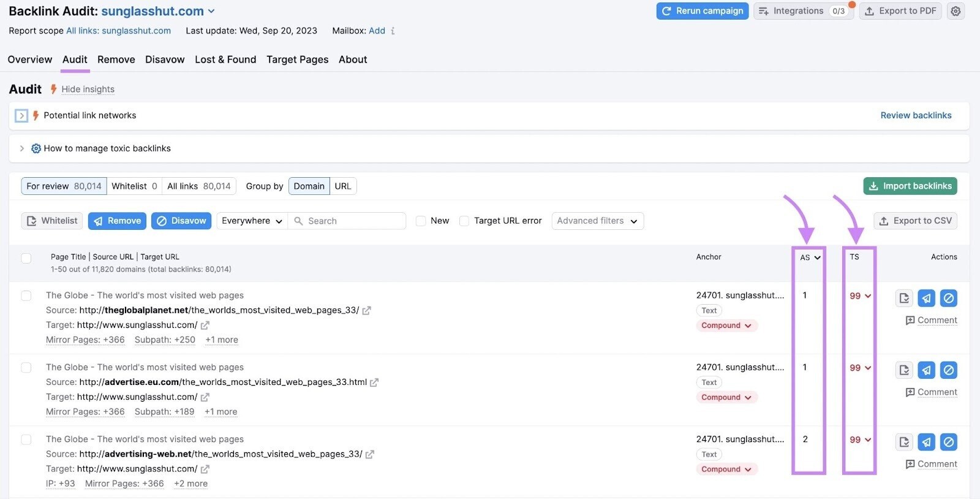980x499 pixels.
Task: Disavow icon for theglobalplanet.net row
Action: pyautogui.click(x=948, y=299)
